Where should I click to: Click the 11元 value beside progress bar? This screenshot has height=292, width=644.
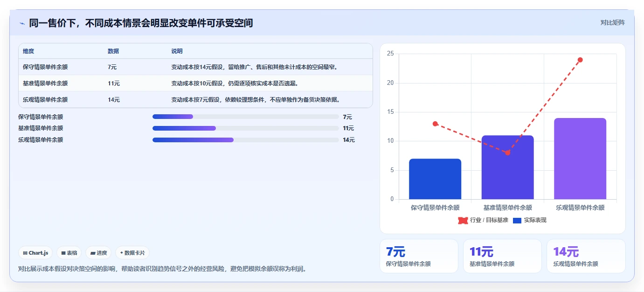[x=348, y=128]
